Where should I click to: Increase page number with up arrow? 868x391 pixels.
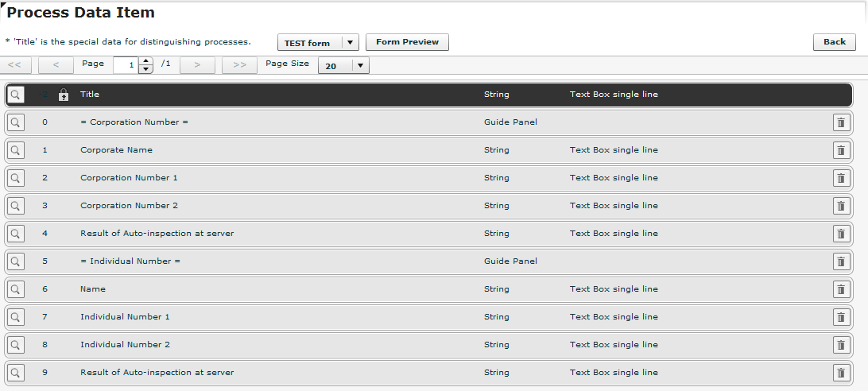pyautogui.click(x=145, y=61)
